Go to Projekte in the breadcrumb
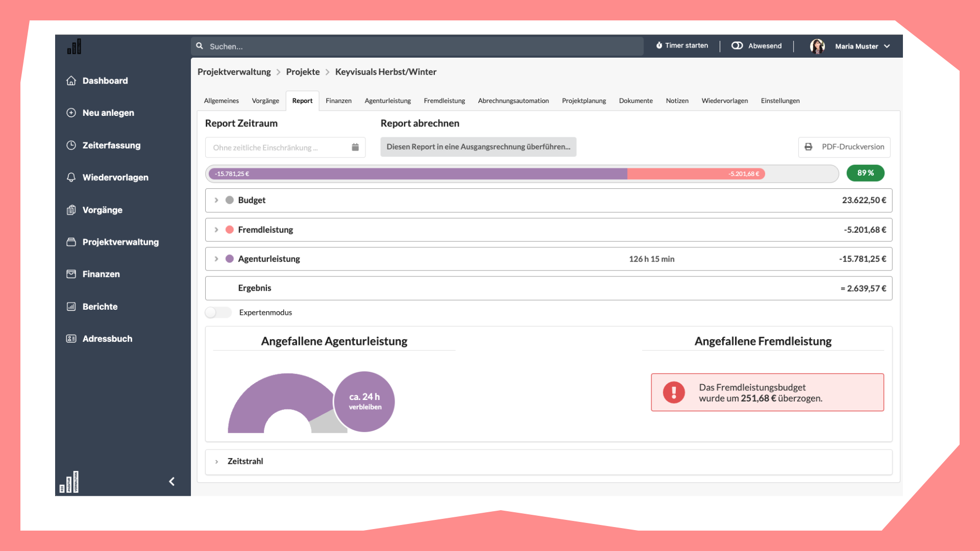 pos(303,72)
